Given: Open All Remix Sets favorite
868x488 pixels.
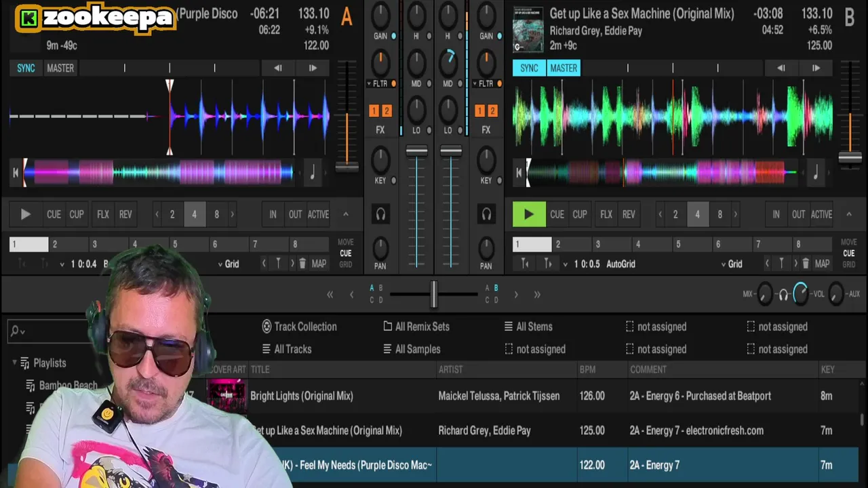Looking at the screenshot, I should pyautogui.click(x=416, y=327).
